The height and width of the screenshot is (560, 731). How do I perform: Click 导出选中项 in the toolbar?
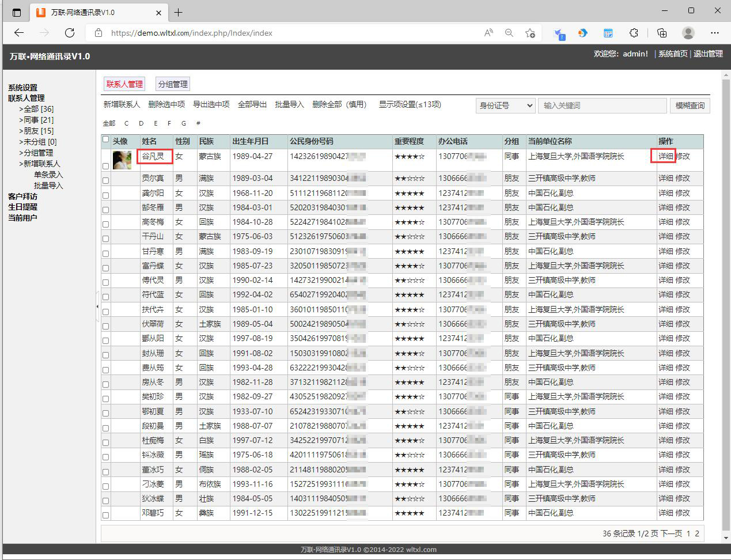tap(211, 105)
